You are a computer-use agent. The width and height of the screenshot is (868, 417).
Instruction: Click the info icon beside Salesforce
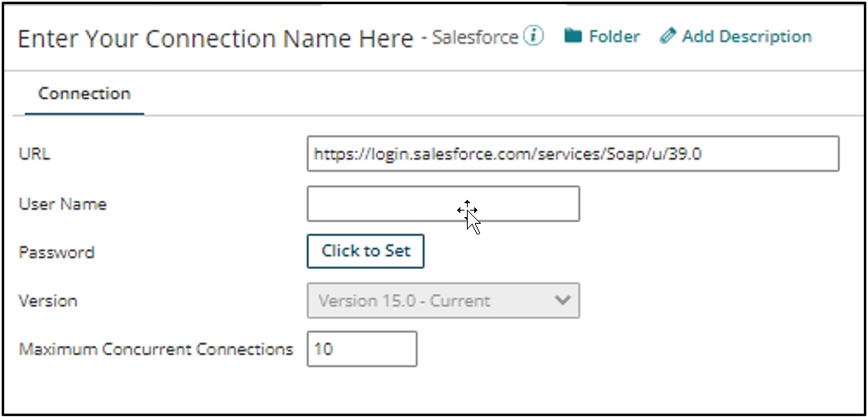coord(534,36)
